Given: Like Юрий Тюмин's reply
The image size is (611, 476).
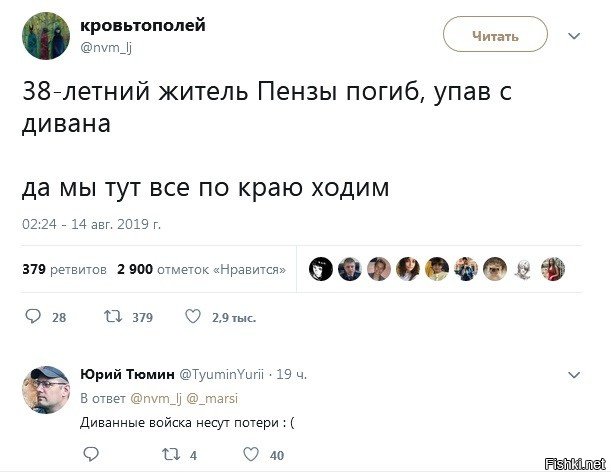Looking at the screenshot, I should (248, 454).
